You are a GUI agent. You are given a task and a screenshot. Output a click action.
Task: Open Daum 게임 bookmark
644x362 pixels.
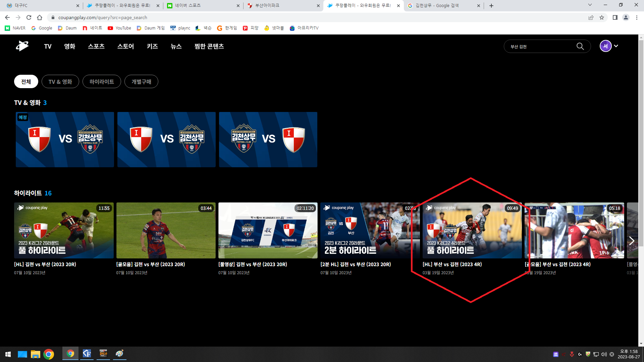pyautogui.click(x=151, y=28)
